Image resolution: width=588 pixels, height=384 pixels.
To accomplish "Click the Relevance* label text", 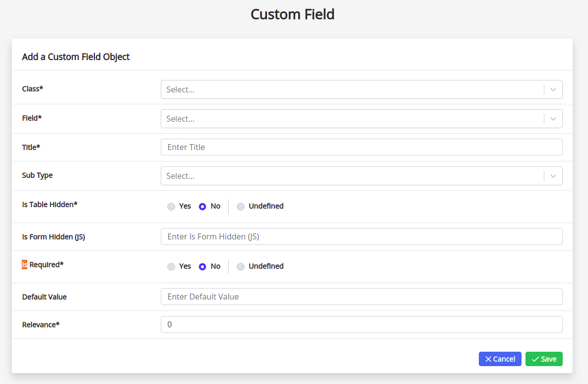I will (x=41, y=325).
